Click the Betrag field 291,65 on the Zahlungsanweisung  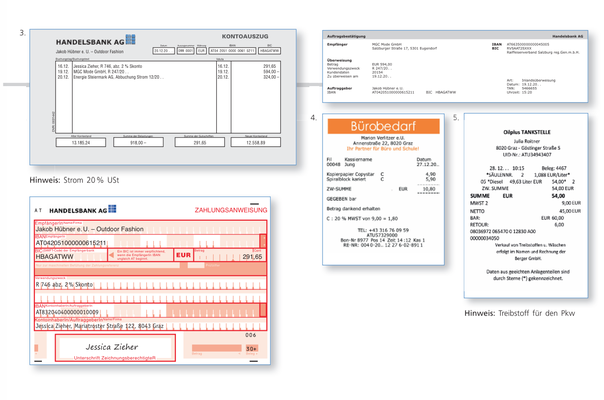230,255
